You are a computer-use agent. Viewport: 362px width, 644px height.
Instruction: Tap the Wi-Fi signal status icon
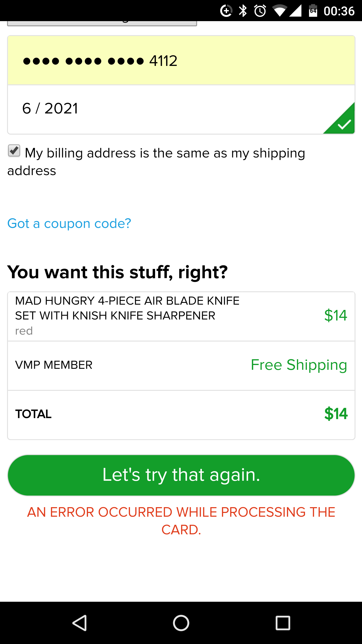pyautogui.click(x=279, y=11)
